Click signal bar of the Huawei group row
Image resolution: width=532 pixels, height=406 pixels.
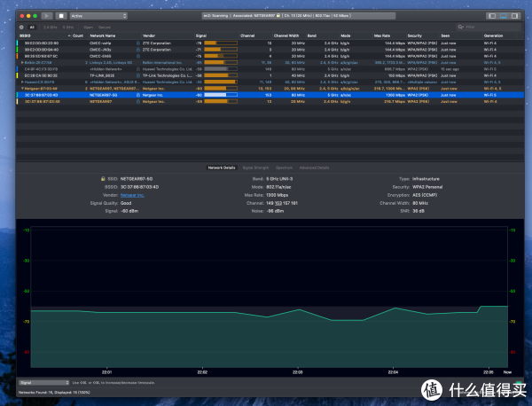coord(221,82)
